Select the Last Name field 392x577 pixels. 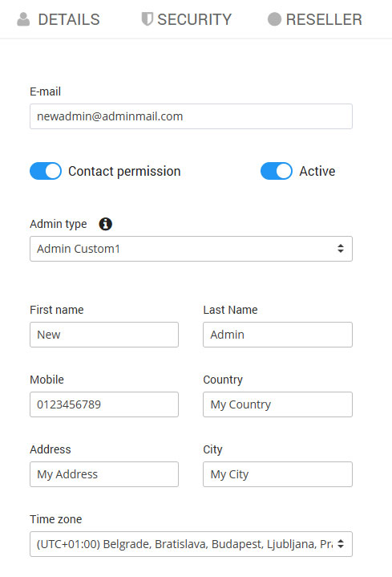point(277,335)
